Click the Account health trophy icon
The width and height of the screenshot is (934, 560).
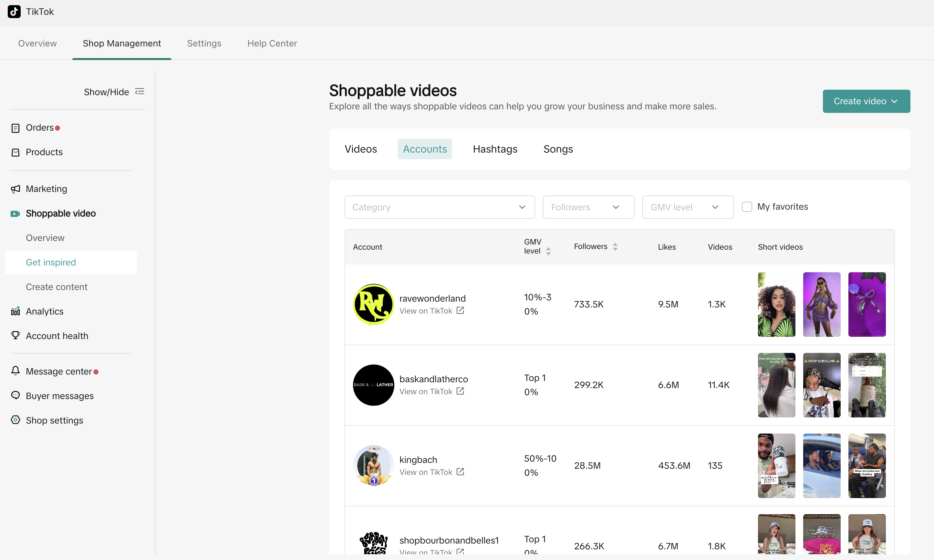(16, 335)
